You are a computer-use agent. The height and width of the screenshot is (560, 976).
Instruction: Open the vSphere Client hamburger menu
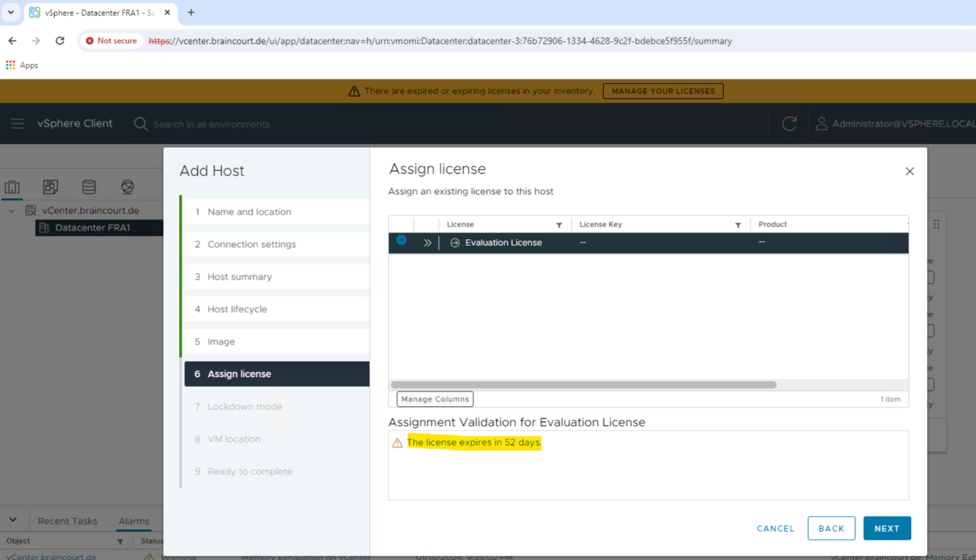tap(17, 123)
